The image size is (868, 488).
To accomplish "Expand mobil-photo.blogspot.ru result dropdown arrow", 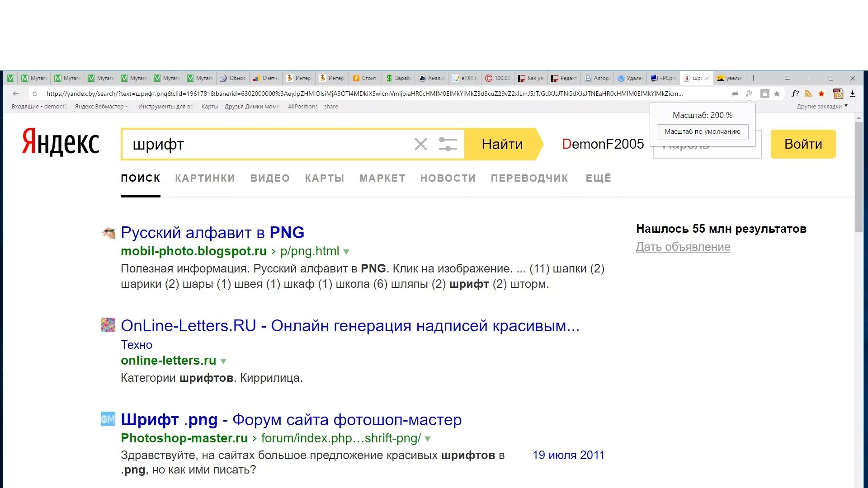I will [x=346, y=252].
